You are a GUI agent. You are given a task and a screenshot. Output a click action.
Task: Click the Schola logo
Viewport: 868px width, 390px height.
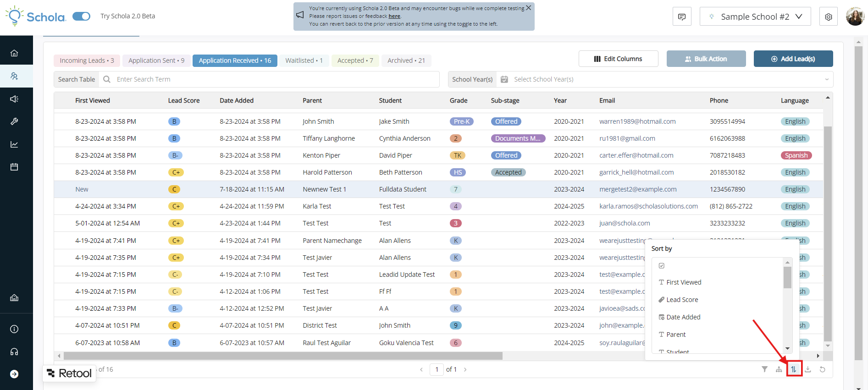(x=36, y=16)
